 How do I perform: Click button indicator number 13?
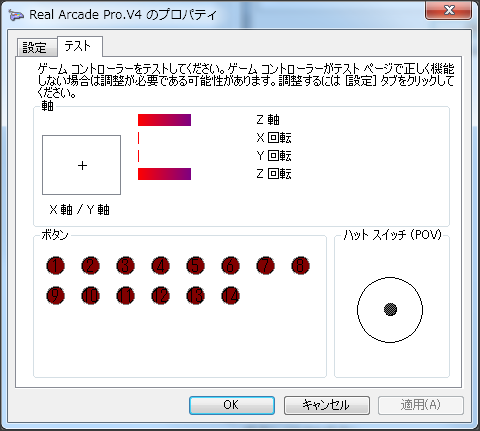[x=195, y=296]
